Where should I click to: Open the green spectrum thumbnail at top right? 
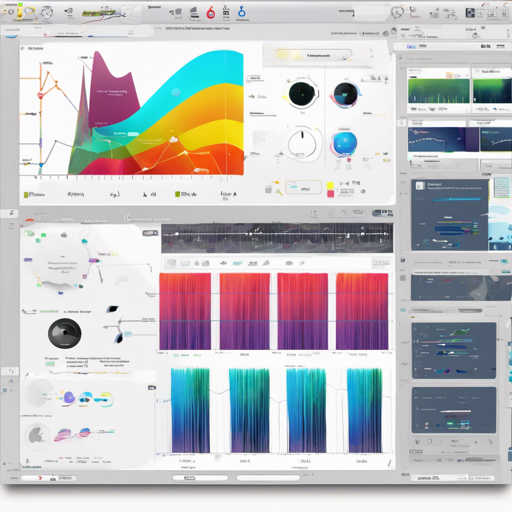click(x=439, y=91)
